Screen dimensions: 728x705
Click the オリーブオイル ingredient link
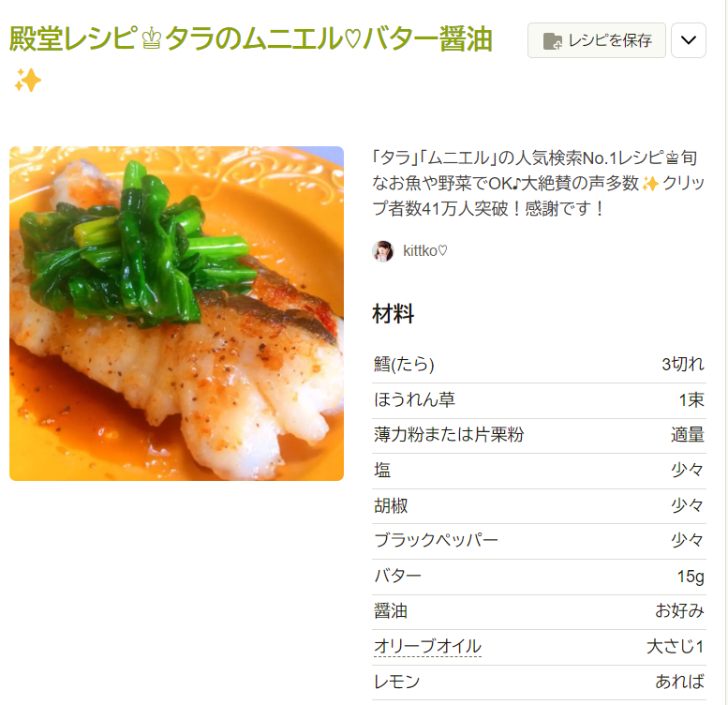427,646
